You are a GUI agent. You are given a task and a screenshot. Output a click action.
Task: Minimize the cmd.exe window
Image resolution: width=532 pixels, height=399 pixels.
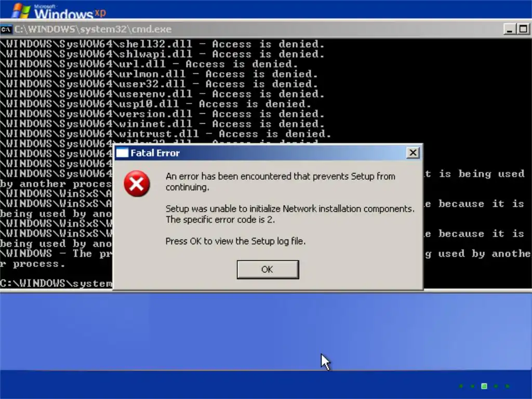(x=509, y=29)
